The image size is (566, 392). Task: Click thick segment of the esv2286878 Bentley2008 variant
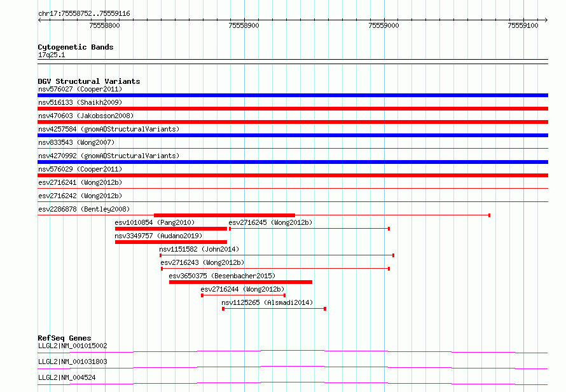224,215
